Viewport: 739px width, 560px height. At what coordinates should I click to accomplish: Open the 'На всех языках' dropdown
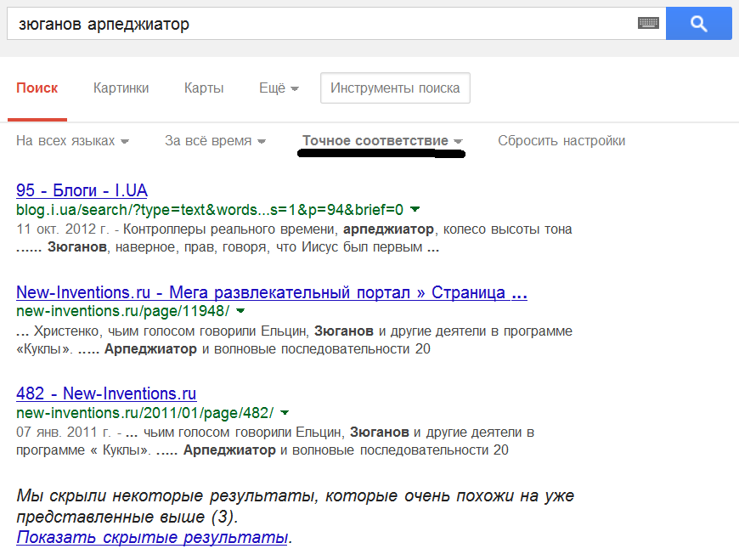[72, 140]
